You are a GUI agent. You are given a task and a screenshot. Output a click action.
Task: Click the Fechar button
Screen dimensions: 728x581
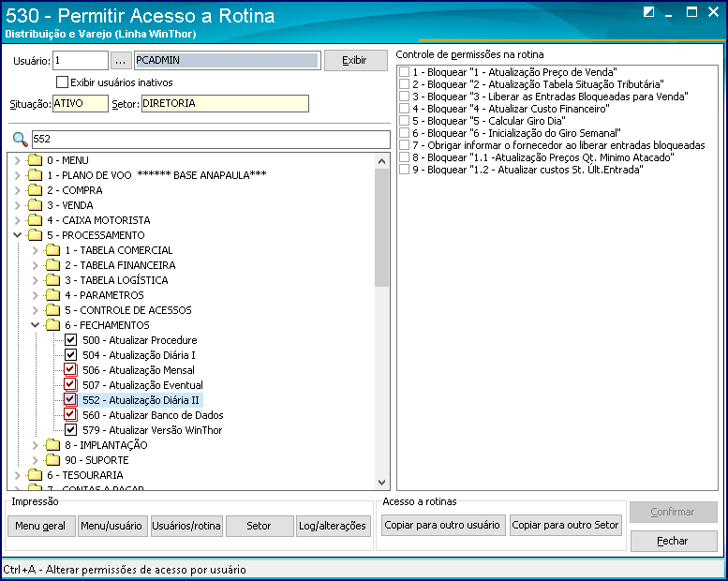(x=674, y=541)
